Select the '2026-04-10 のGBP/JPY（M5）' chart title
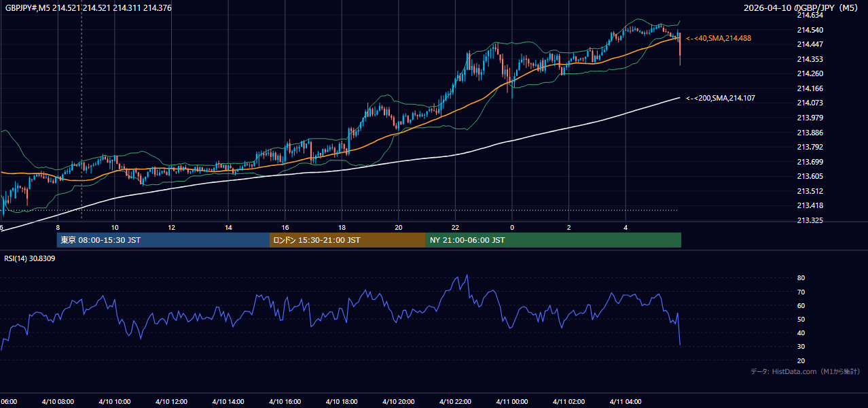The height and width of the screenshot is (408, 868). 802,7
